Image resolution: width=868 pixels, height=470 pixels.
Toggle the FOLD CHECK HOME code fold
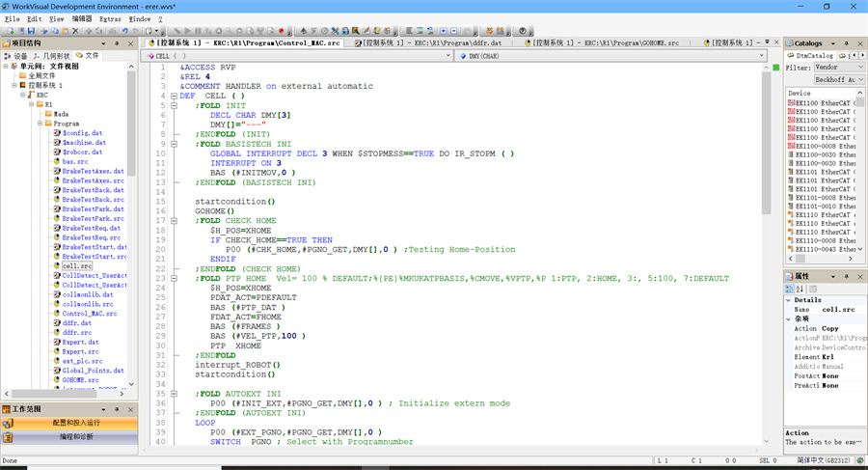(x=173, y=221)
